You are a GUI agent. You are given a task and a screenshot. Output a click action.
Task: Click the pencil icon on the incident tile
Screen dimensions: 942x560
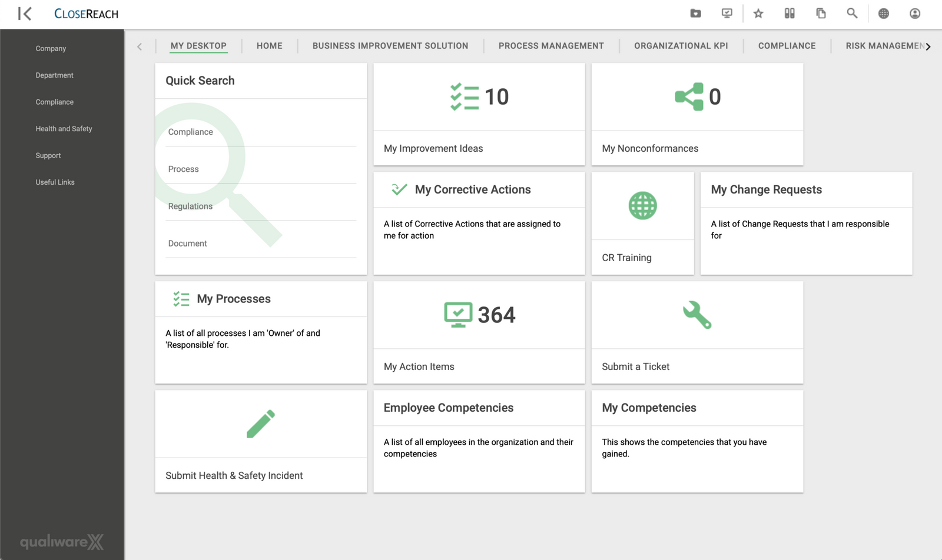(x=261, y=424)
